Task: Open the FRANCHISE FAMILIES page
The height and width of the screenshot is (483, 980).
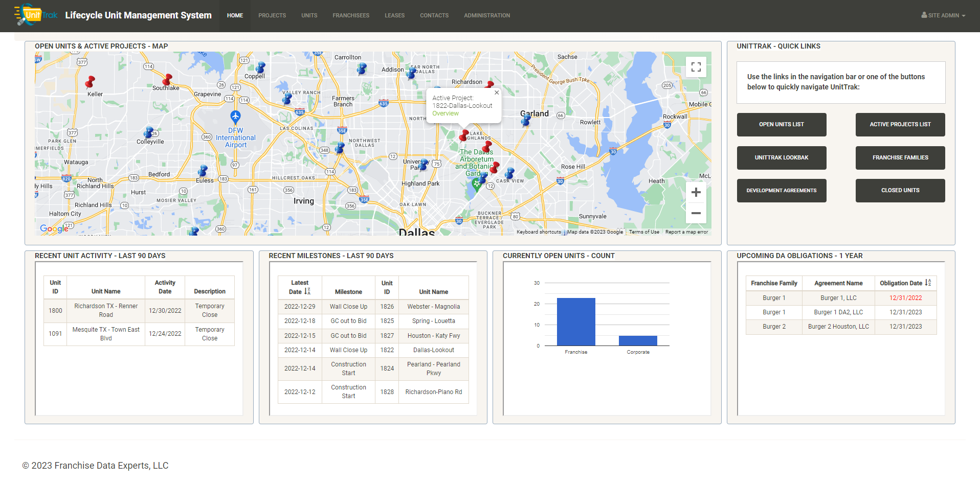Action: point(900,157)
